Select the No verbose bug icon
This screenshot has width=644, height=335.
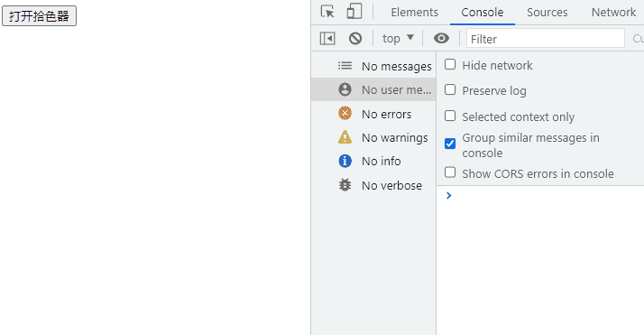pyautogui.click(x=345, y=185)
